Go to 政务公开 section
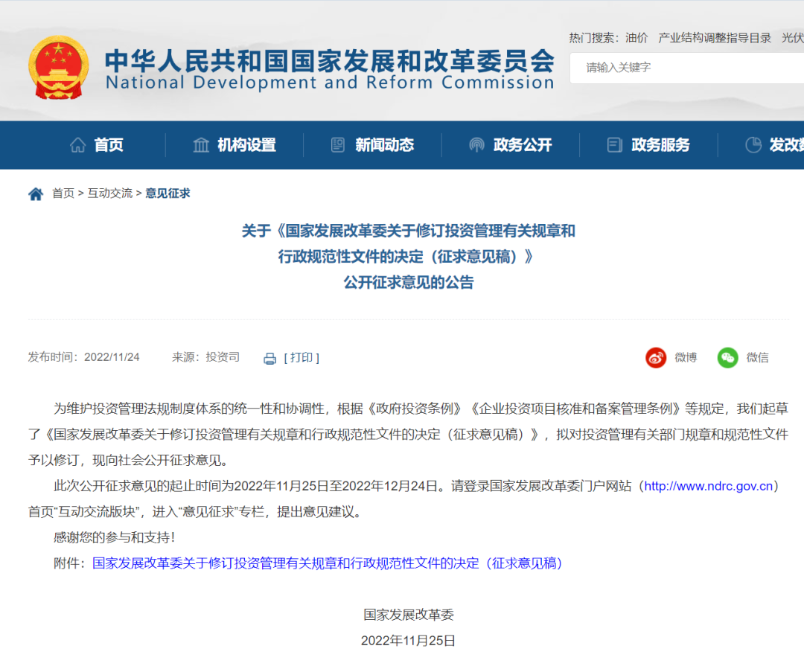 coord(523,145)
